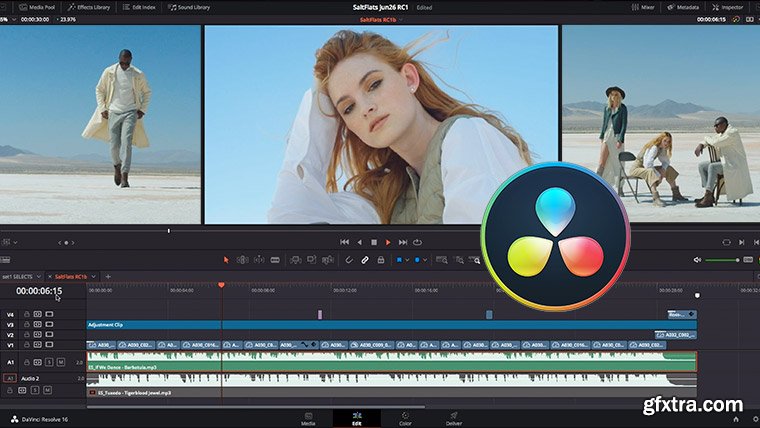
Task: Select the arrow Selection Mode tool
Action: [226, 260]
